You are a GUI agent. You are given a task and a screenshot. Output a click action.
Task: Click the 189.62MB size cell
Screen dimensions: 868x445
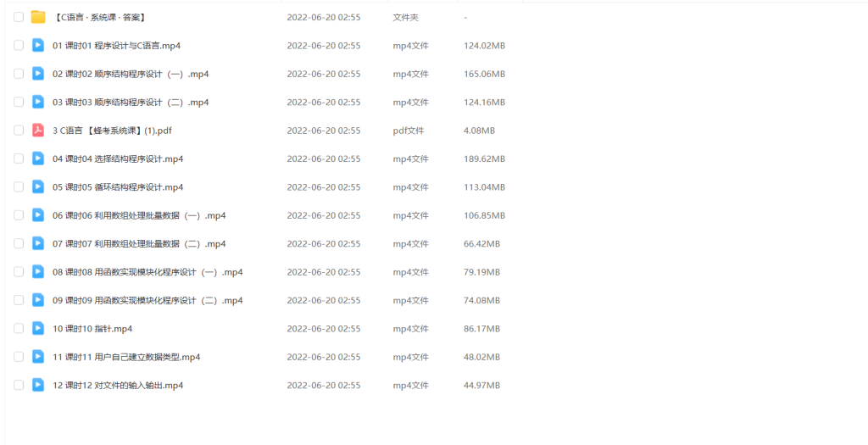pos(484,159)
